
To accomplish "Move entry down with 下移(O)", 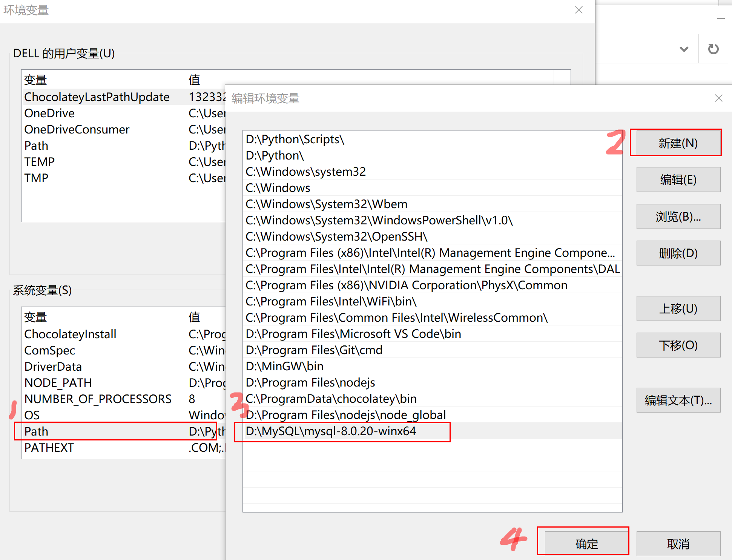I will [678, 345].
